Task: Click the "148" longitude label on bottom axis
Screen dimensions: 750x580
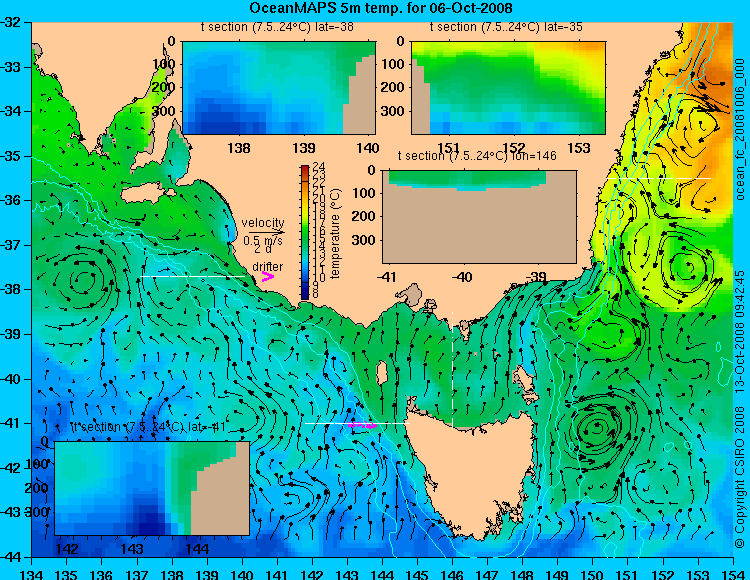Action: click(x=522, y=574)
